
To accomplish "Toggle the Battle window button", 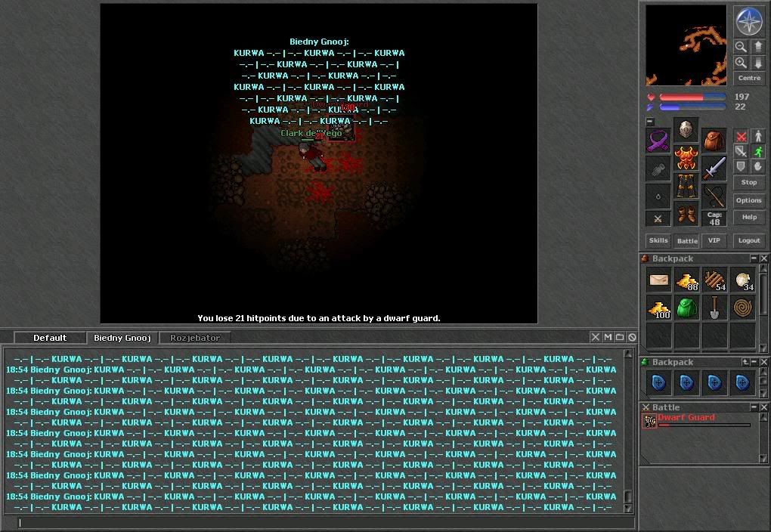I will click(687, 240).
